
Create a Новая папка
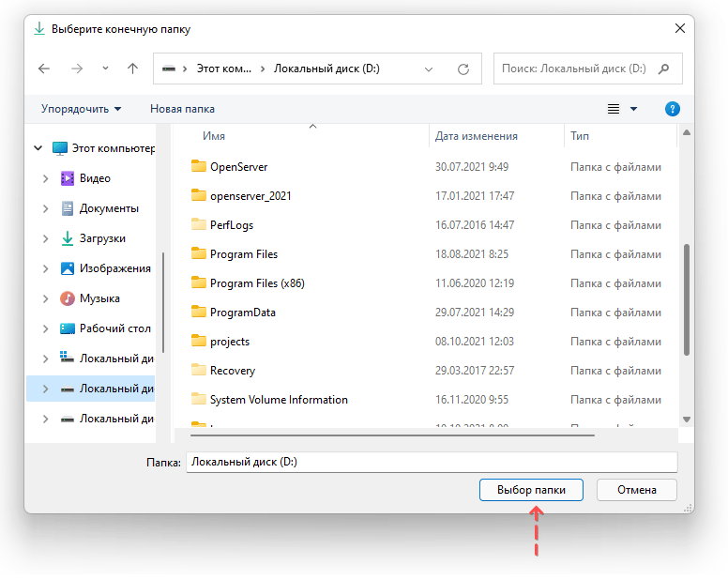[x=182, y=109]
